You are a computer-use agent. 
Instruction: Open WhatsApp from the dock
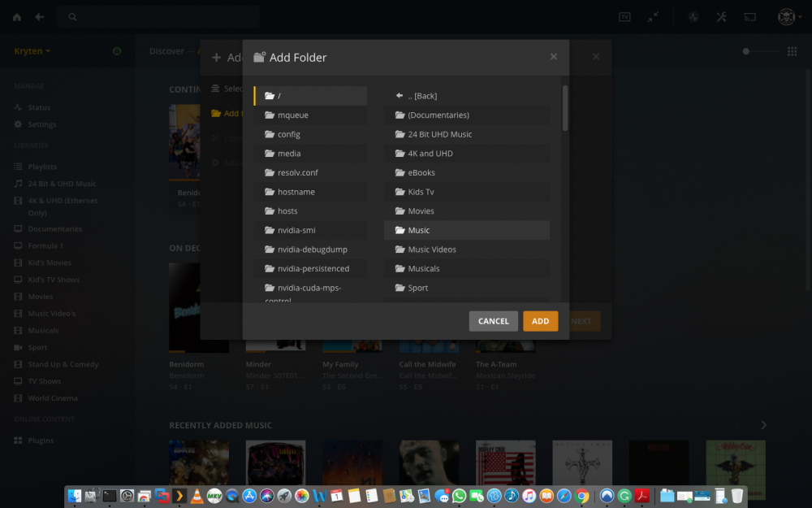[459, 496]
